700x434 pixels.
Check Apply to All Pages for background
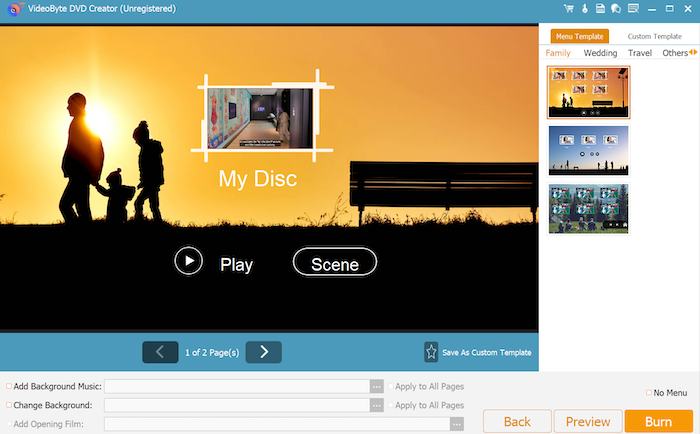tap(391, 405)
